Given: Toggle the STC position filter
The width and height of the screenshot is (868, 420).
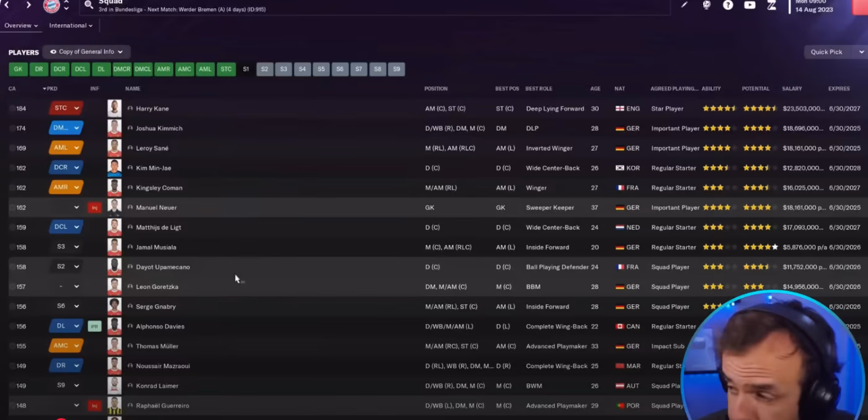Looking at the screenshot, I should 226,69.
